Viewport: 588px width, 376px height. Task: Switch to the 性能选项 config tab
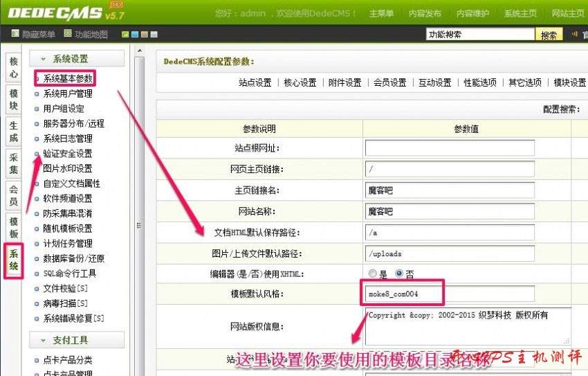(x=480, y=82)
